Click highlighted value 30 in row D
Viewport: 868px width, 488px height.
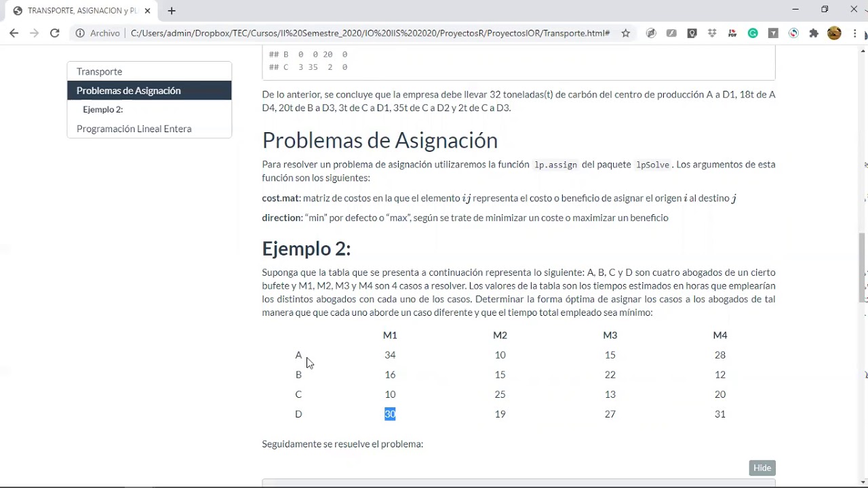click(390, 413)
